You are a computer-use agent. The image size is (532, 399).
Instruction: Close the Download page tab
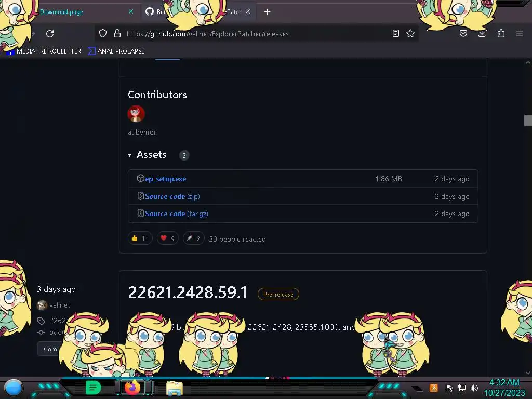tap(131, 11)
